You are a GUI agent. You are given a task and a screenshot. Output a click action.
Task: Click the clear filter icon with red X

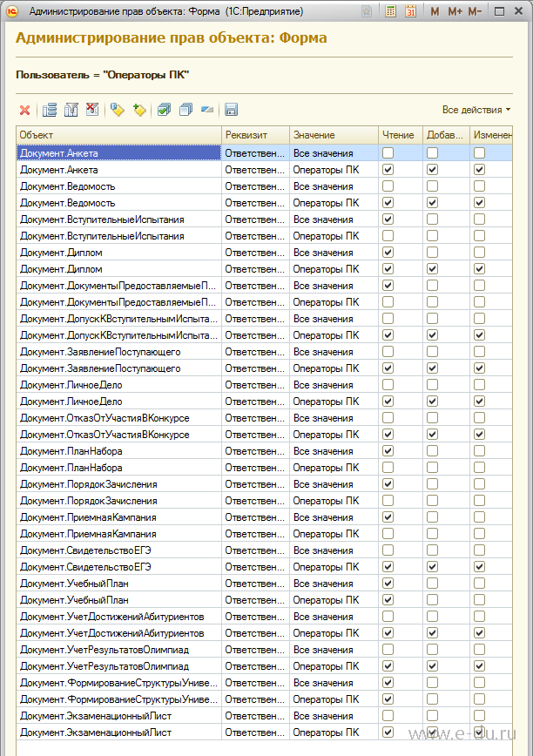coord(92,110)
